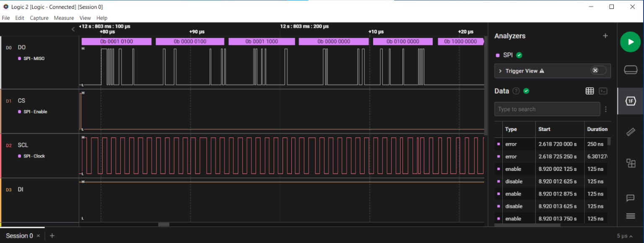Image resolution: width=644 pixels, height=243 pixels.
Task: Open the Analyzers sidebar panel icon
Action: (x=630, y=101)
